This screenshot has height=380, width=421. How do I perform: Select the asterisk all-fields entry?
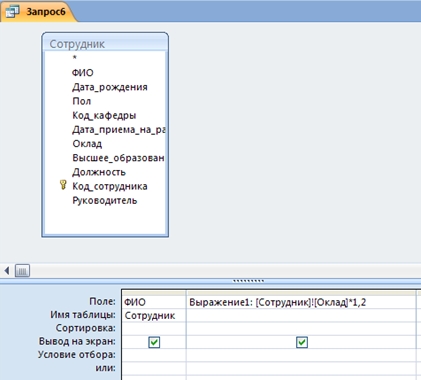(x=75, y=58)
